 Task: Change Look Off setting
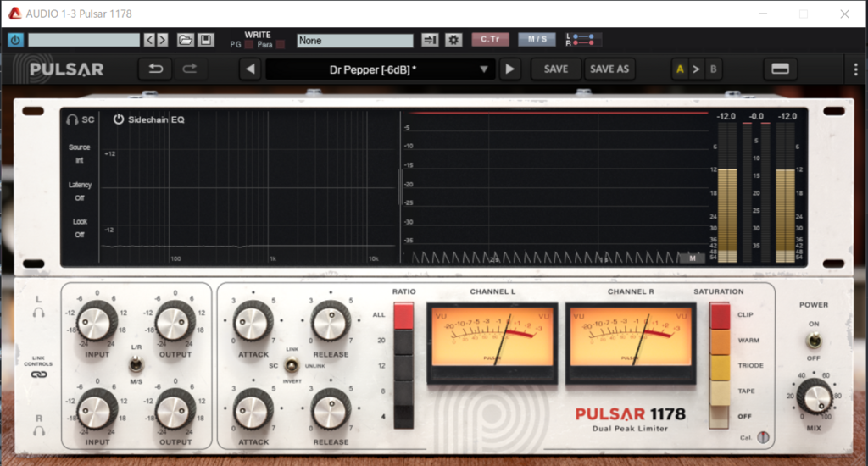pos(80,228)
